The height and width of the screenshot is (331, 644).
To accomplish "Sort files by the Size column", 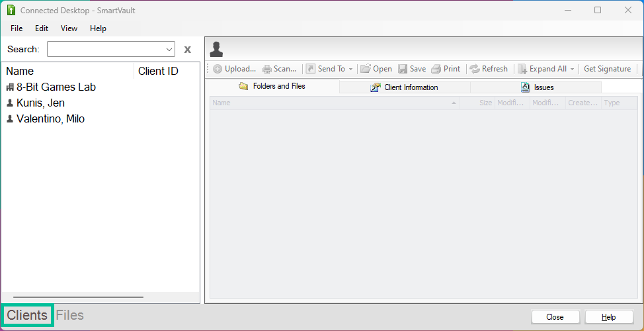I will tap(477, 103).
